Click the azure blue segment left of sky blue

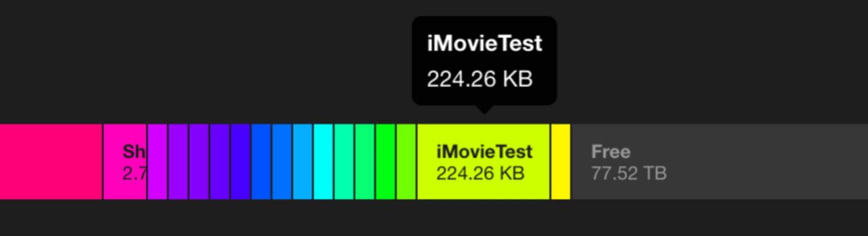(282, 161)
